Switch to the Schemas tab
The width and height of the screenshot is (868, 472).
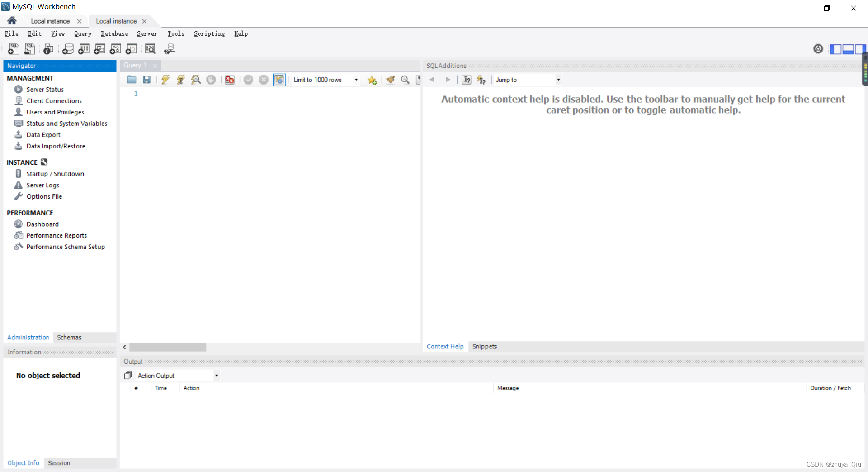(x=69, y=338)
